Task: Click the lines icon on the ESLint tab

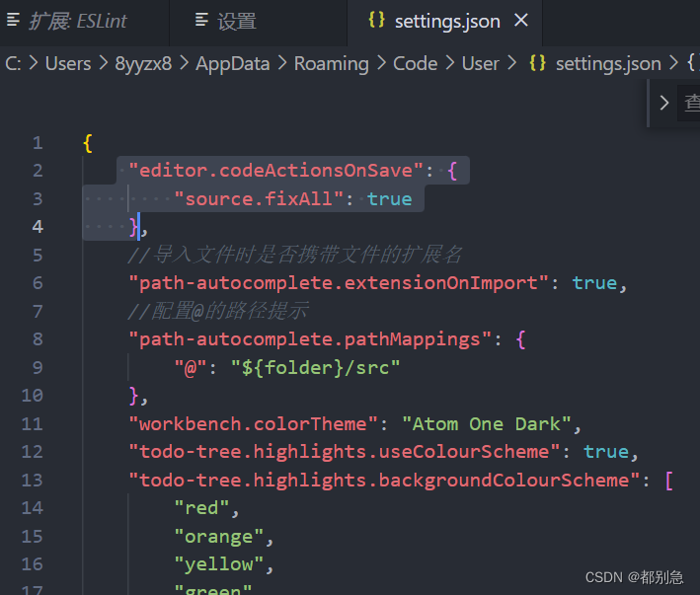Action: tap(14, 20)
